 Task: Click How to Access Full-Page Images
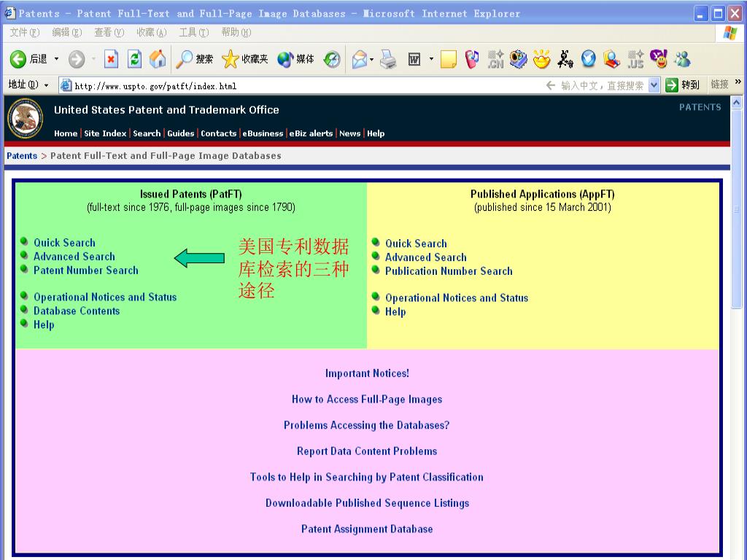(367, 400)
